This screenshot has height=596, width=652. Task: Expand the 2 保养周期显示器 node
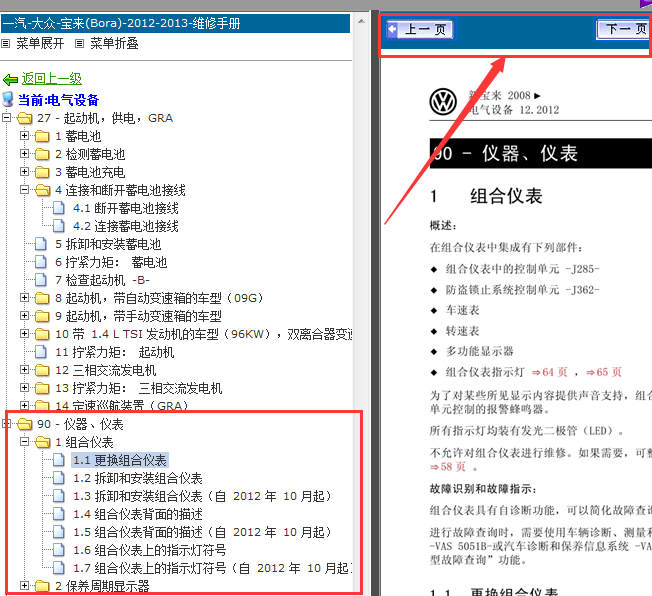(x=25, y=586)
